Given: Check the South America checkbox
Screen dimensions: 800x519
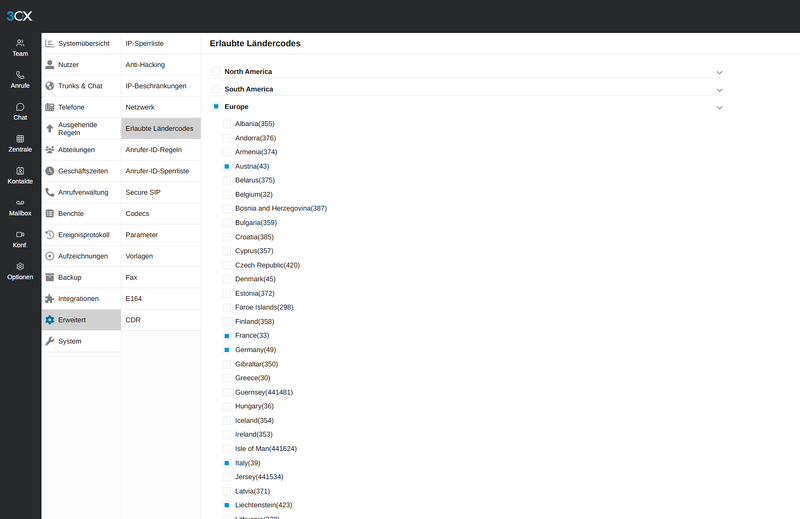Looking at the screenshot, I should pos(216,89).
